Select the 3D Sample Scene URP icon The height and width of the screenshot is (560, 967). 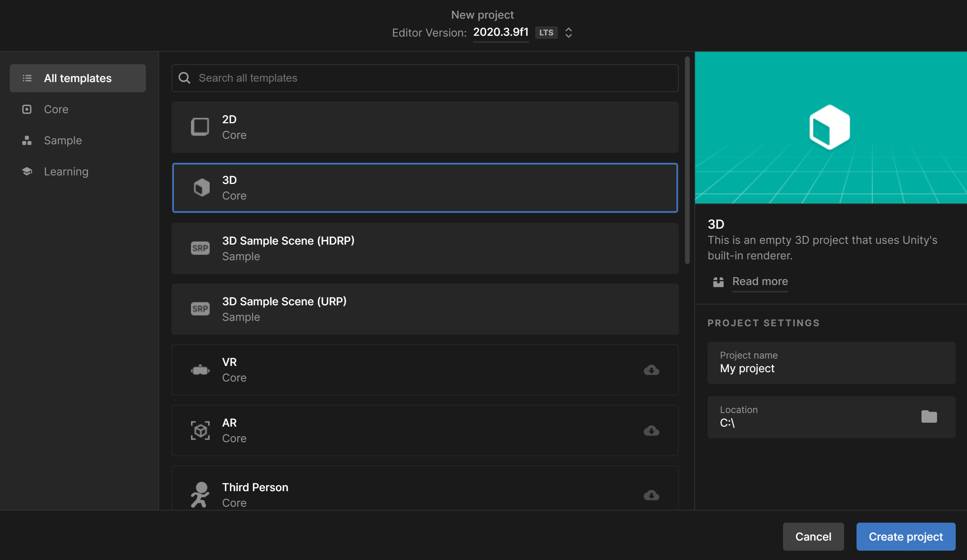200,309
